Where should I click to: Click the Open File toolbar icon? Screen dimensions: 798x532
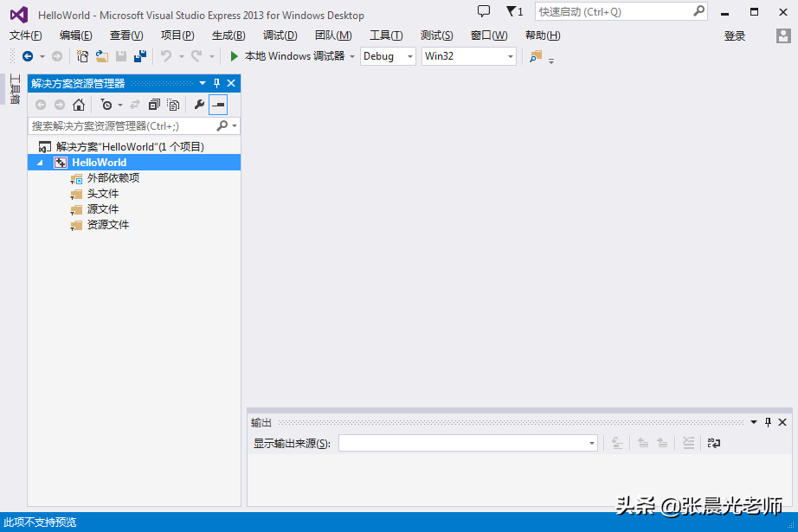pyautogui.click(x=102, y=56)
